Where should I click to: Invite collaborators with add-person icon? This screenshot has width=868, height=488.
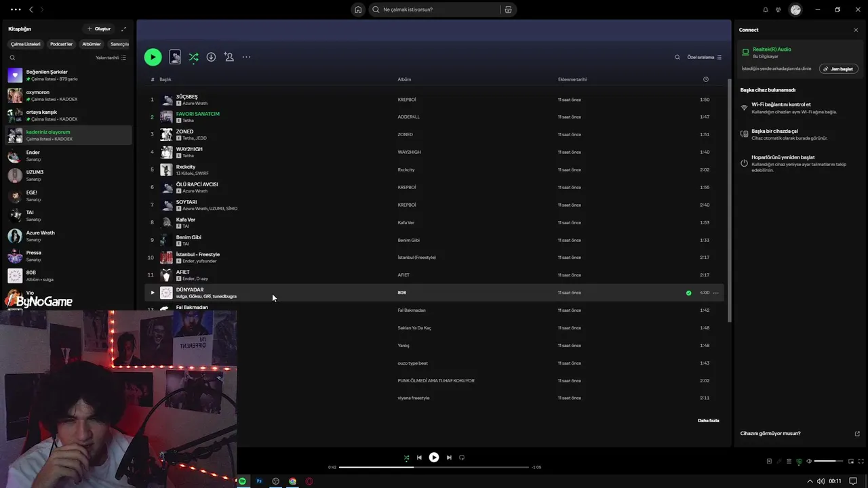click(229, 58)
